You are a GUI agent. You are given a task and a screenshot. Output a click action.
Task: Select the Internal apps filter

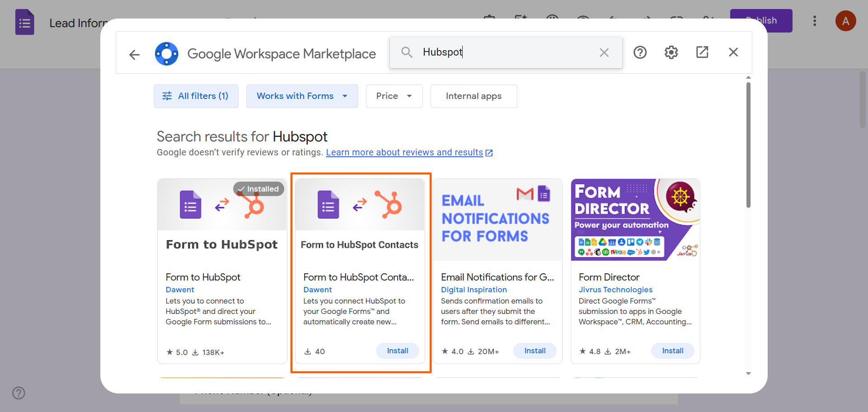click(474, 96)
